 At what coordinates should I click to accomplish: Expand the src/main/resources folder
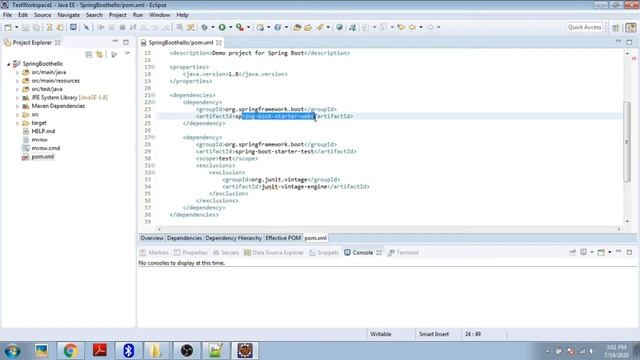pyautogui.click(x=17, y=81)
